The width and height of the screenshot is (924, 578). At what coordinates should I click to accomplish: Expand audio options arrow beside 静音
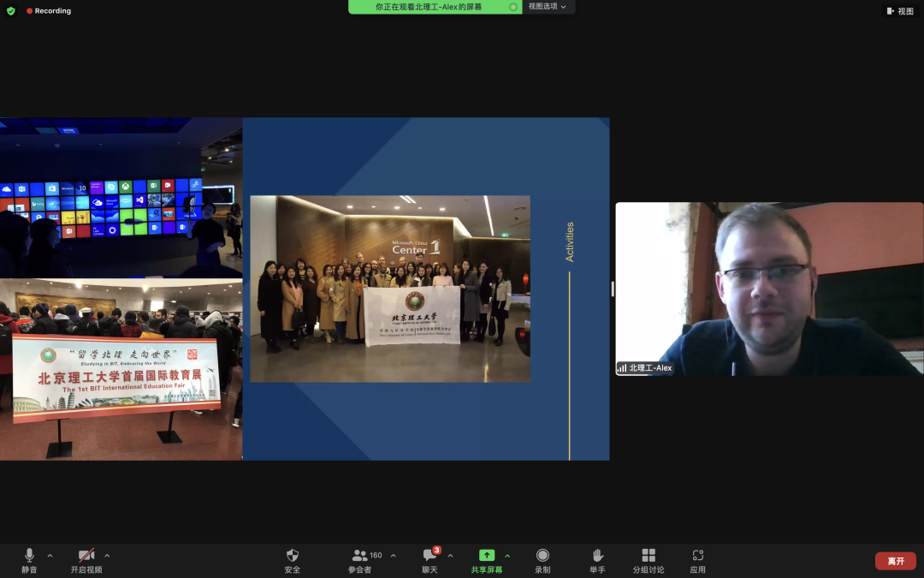50,556
